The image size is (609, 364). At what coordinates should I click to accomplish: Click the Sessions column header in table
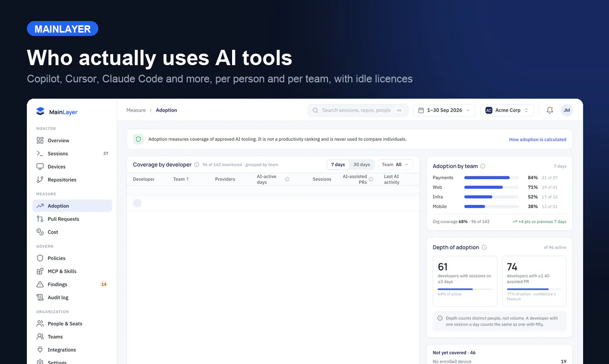(x=322, y=179)
